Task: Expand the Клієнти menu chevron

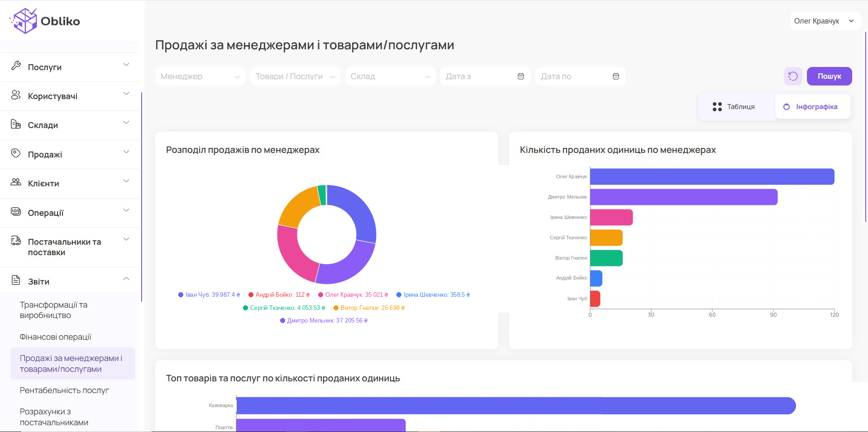Action: click(x=126, y=180)
